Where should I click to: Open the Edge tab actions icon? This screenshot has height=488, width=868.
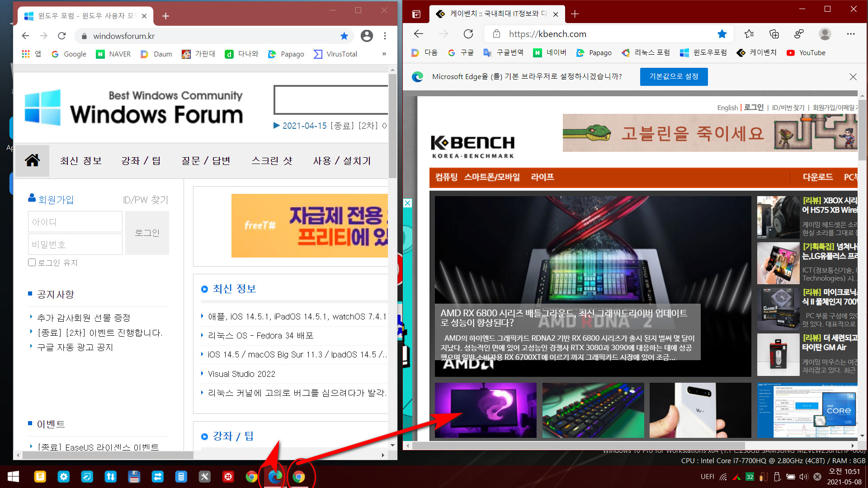(416, 14)
